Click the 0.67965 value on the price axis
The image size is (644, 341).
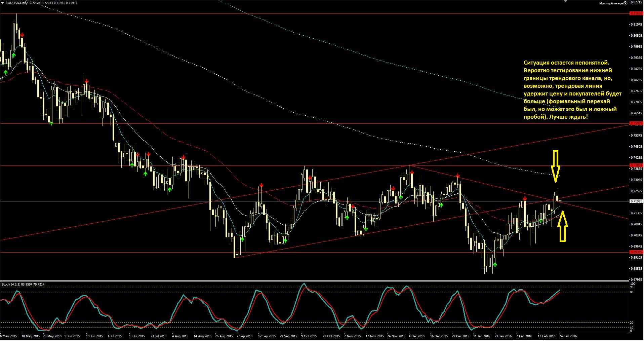(x=636, y=279)
